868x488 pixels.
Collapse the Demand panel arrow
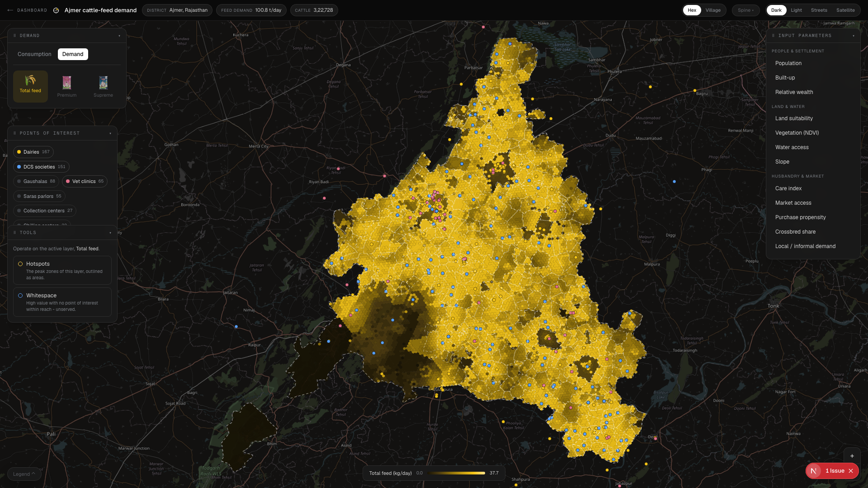click(x=119, y=36)
